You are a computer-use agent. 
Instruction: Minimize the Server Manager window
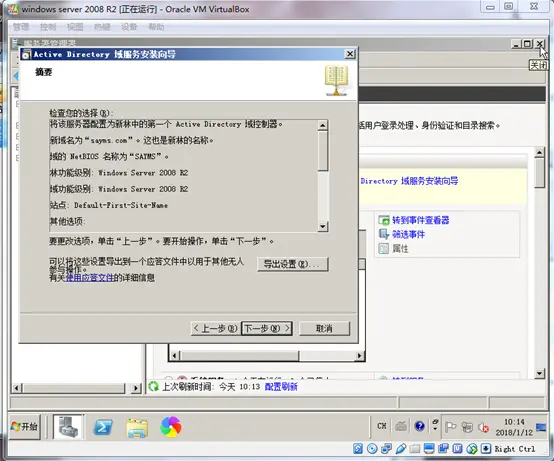tap(516, 44)
